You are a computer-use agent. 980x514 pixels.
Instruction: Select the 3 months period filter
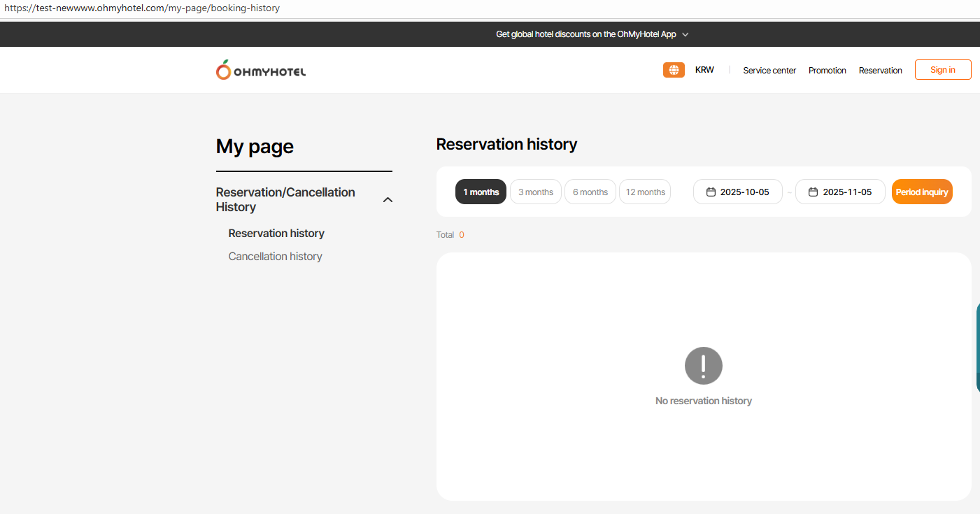pos(535,192)
